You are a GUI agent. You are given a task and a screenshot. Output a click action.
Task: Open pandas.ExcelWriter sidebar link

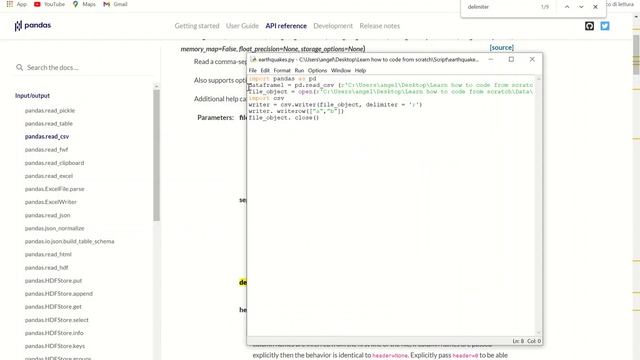(51, 202)
